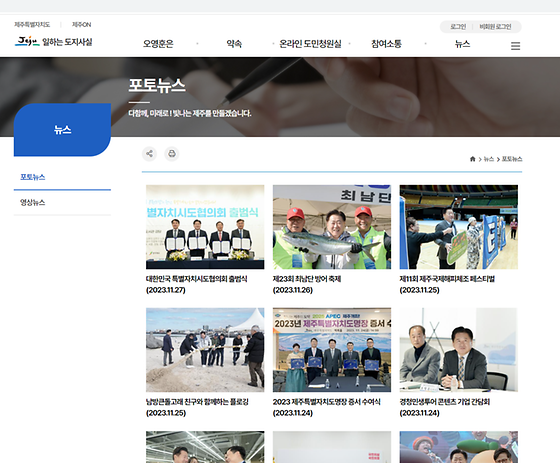This screenshot has width=560, height=463.
Task: Open the 약속 menu
Action: click(x=234, y=44)
